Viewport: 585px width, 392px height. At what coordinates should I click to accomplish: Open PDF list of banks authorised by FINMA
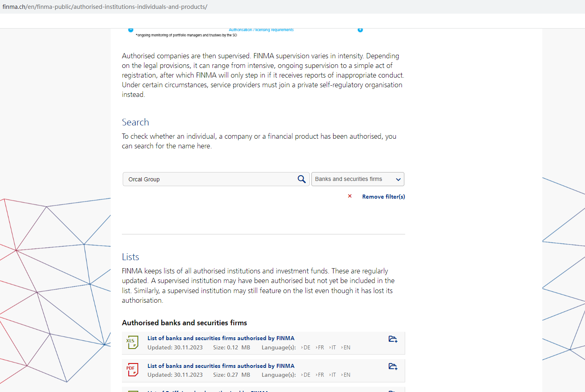click(x=221, y=366)
